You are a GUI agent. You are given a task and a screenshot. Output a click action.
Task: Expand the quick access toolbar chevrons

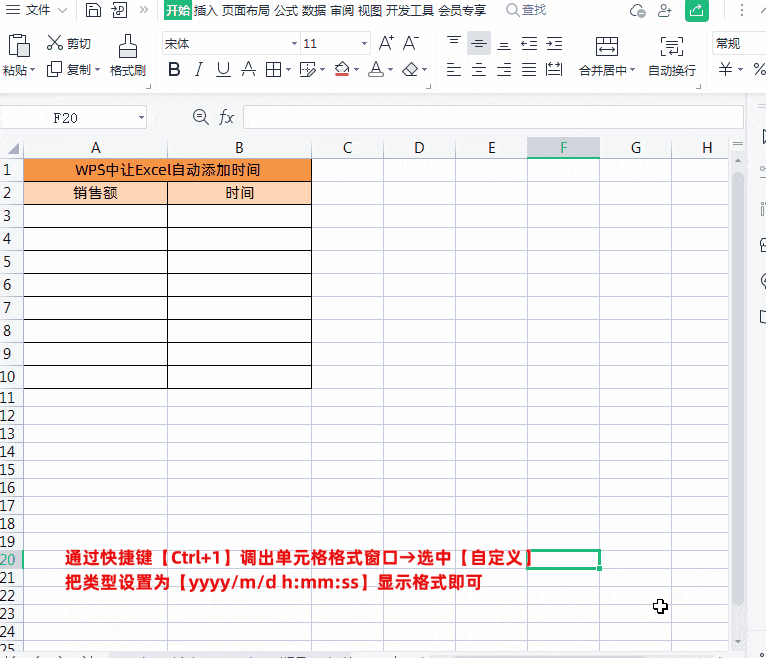coord(144,10)
